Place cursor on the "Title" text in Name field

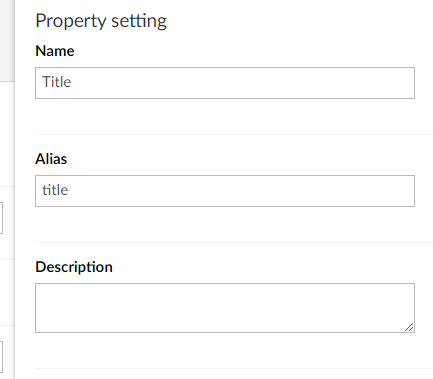57,82
